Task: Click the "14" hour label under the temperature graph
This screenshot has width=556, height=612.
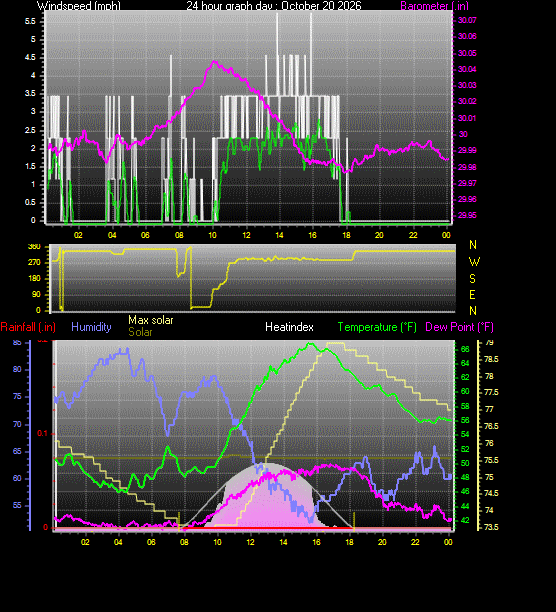Action: coord(283,542)
